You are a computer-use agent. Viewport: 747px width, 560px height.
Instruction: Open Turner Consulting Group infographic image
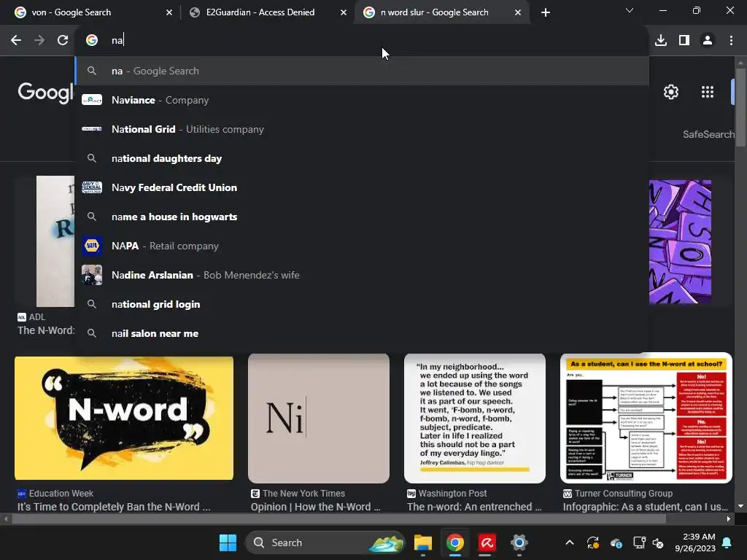click(x=646, y=418)
